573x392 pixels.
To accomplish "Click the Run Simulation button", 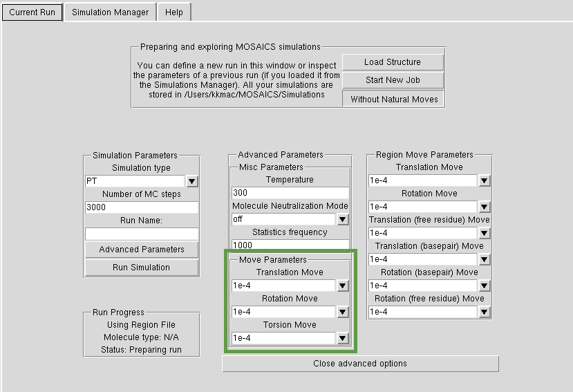I will [142, 268].
